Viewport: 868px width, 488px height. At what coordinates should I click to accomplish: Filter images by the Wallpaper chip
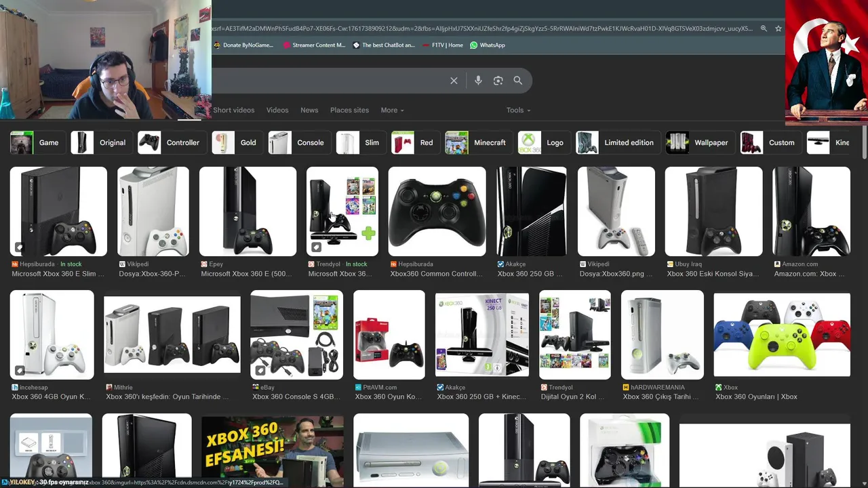pos(701,142)
